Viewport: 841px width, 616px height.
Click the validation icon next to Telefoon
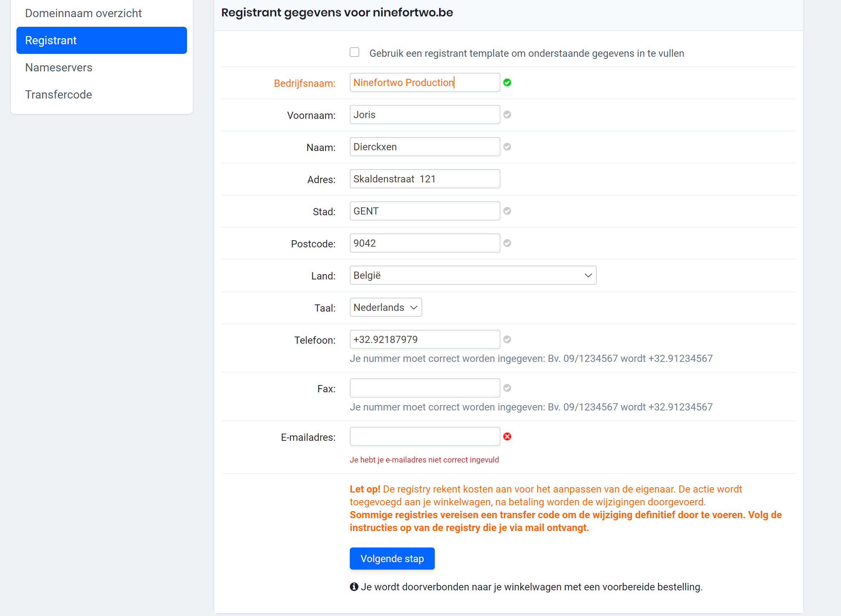508,339
